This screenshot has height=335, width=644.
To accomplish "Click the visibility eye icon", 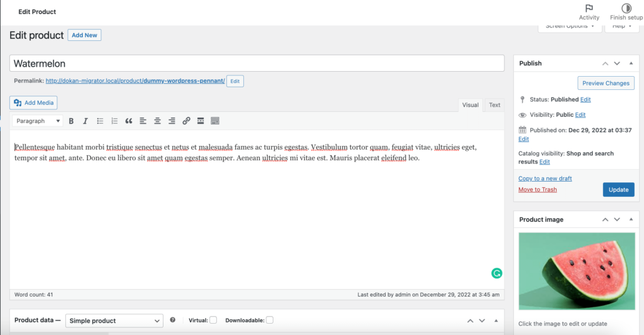I will click(522, 116).
